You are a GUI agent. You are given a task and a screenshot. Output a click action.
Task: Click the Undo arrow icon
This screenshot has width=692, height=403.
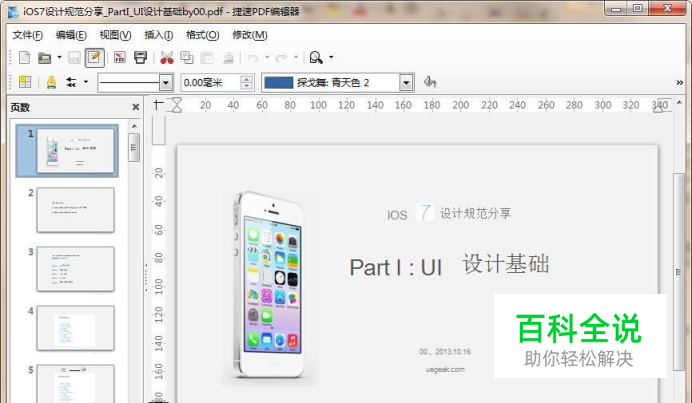click(x=253, y=57)
